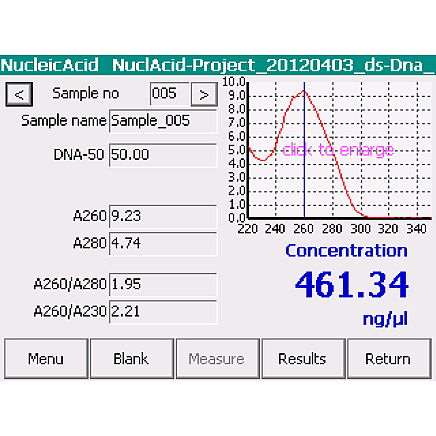Click the greyed Measure button
The width and height of the screenshot is (436, 436).
[217, 359]
